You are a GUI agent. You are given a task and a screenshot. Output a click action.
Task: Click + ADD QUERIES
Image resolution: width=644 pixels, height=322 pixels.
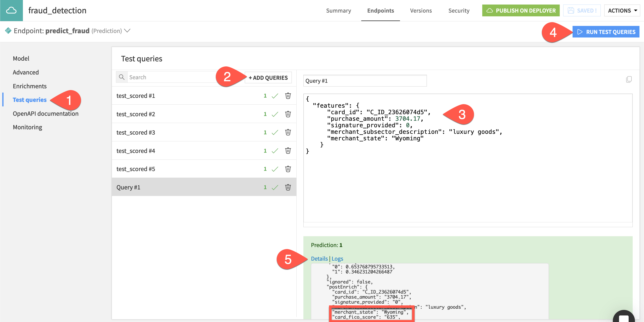(268, 78)
